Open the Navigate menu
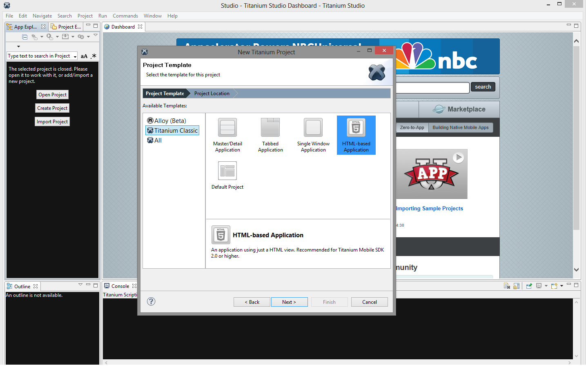The image size is (586, 392). point(42,16)
